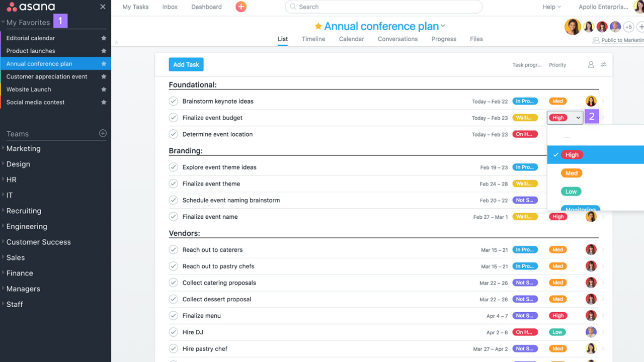This screenshot has width=644, height=362.
Task: Click the Add Task button
Action: (186, 64)
